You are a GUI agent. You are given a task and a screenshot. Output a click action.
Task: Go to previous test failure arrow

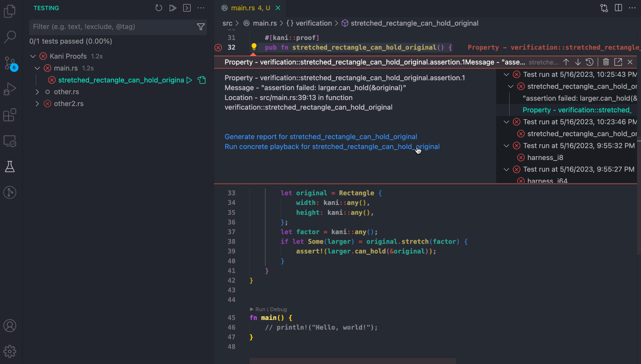point(566,62)
